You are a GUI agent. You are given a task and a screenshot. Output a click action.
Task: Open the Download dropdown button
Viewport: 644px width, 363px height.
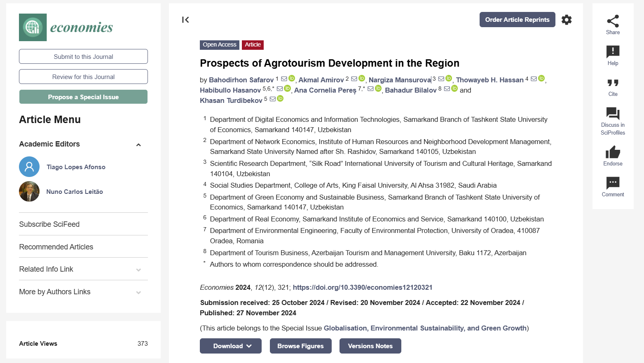[x=231, y=346]
